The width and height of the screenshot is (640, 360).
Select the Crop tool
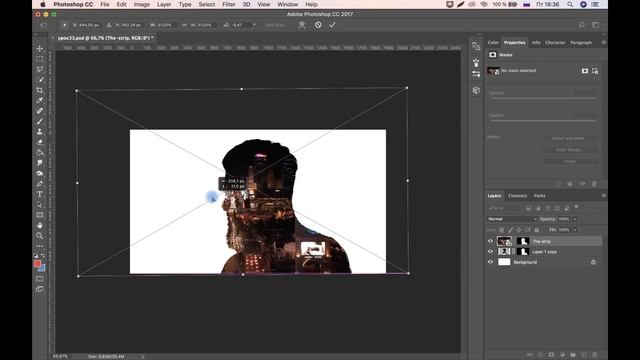point(40,90)
